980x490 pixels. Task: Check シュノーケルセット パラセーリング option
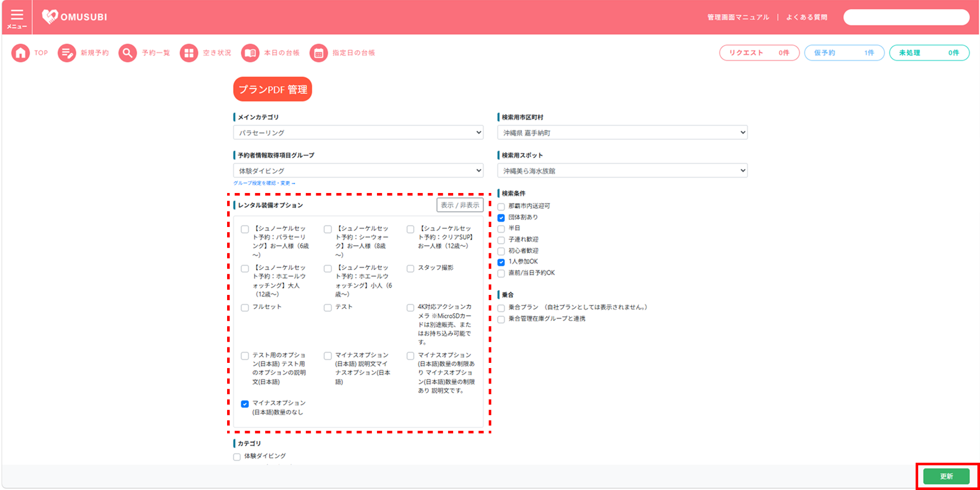pos(245,230)
